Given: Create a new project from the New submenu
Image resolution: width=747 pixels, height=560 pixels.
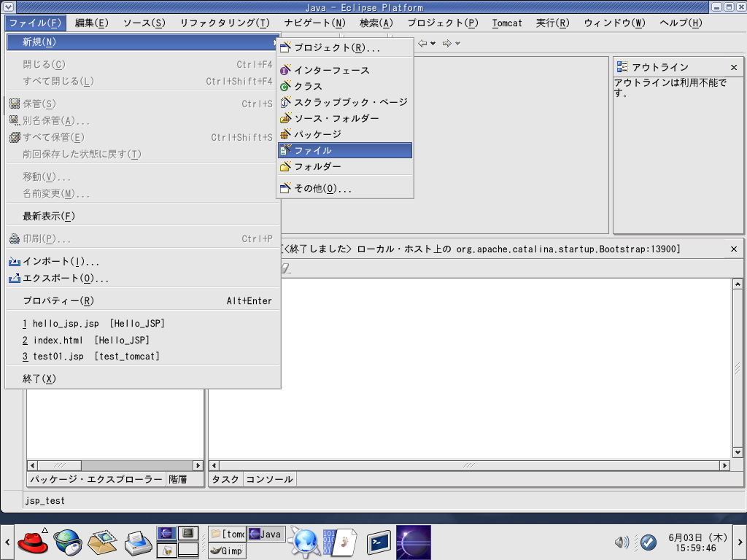Looking at the screenshot, I should pyautogui.click(x=345, y=47).
